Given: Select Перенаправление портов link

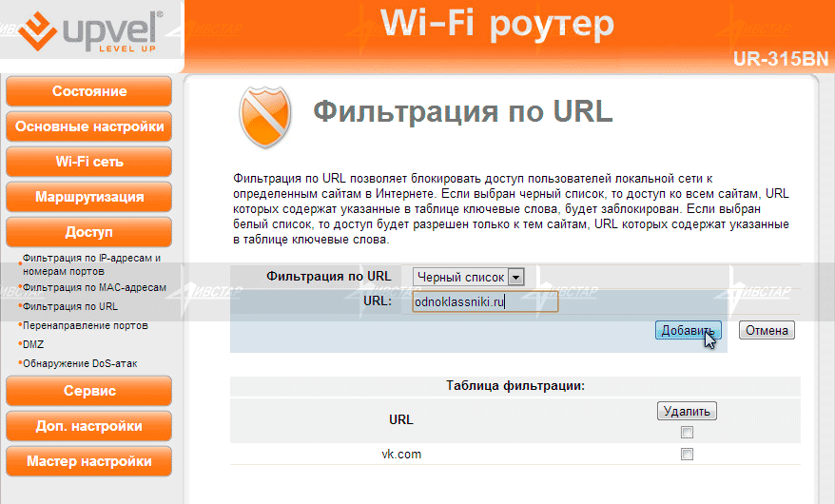Looking at the screenshot, I should 85,325.
